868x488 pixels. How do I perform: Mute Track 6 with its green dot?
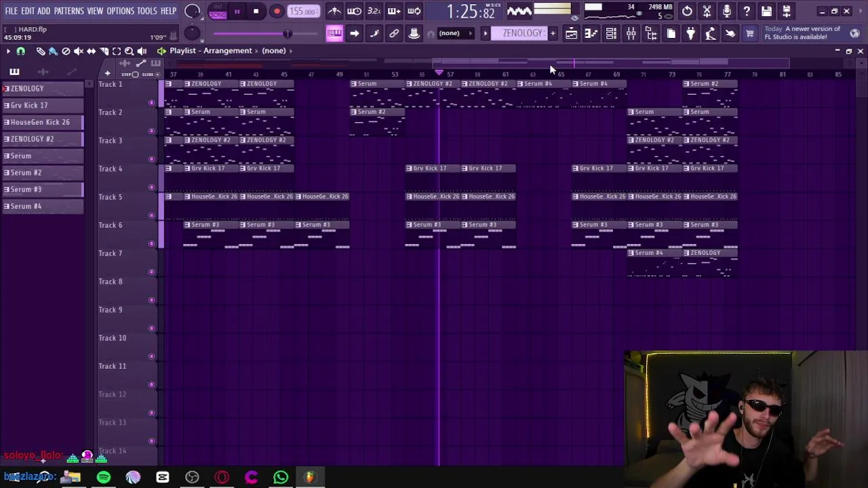(151, 244)
